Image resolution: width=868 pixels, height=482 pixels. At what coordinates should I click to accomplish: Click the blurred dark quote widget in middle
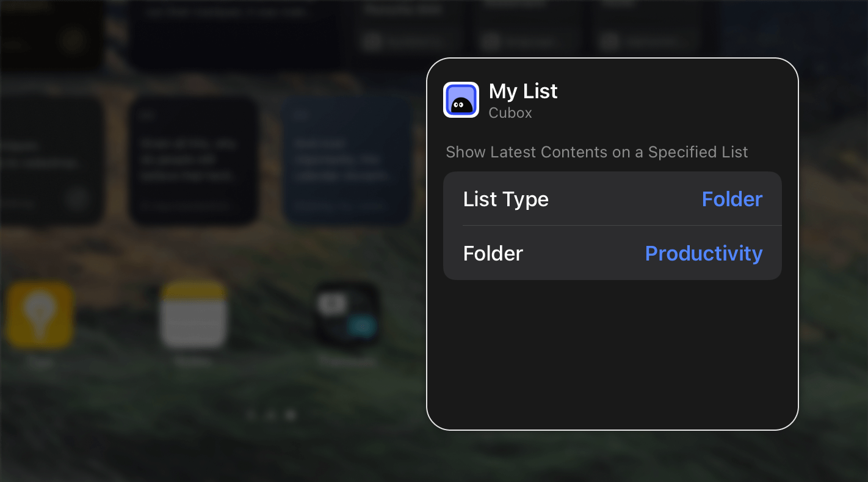click(x=193, y=161)
